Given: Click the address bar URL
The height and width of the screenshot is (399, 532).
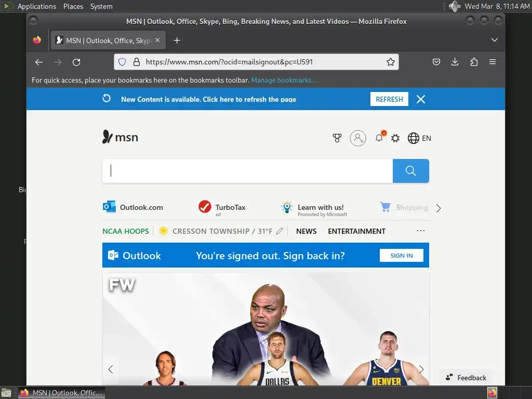Looking at the screenshot, I should (229, 62).
